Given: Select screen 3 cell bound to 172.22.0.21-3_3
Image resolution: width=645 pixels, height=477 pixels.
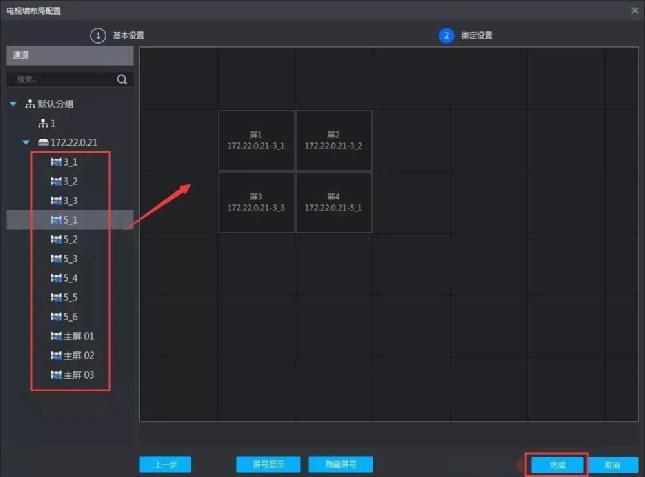Looking at the screenshot, I should point(256,202).
